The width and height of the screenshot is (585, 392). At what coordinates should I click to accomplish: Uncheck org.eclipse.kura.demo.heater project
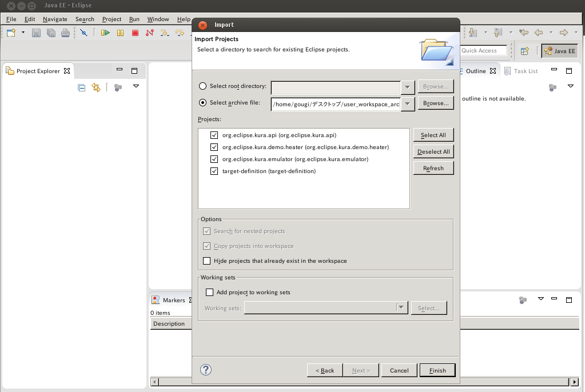tap(214, 147)
